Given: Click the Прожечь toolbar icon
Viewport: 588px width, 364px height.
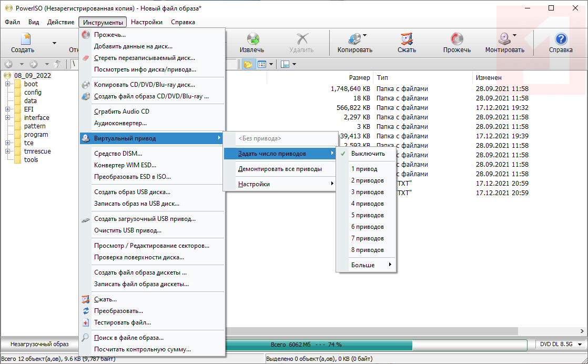Looking at the screenshot, I should coord(457,38).
